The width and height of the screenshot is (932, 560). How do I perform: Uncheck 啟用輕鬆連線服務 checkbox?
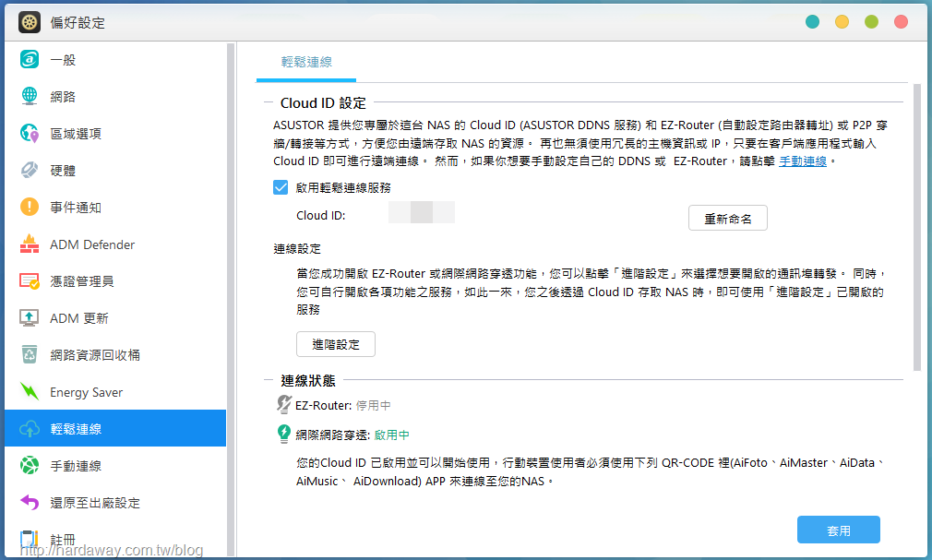tap(281, 187)
